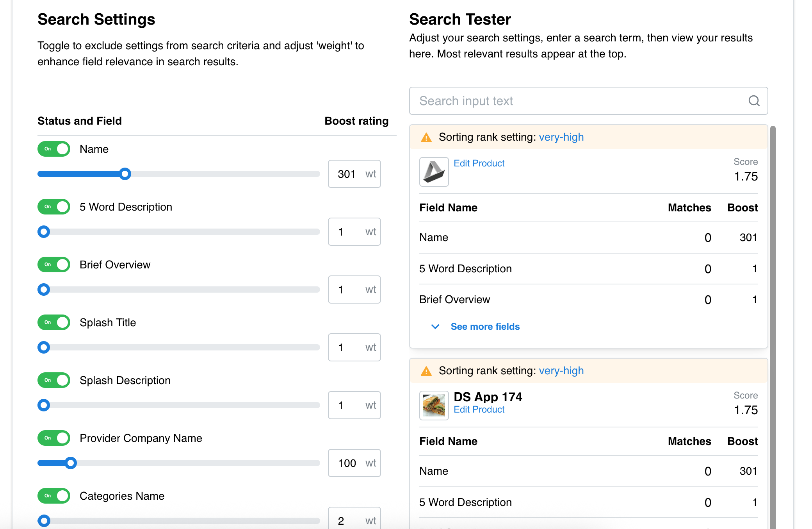Disable the 5 Word Description toggle

click(54, 207)
